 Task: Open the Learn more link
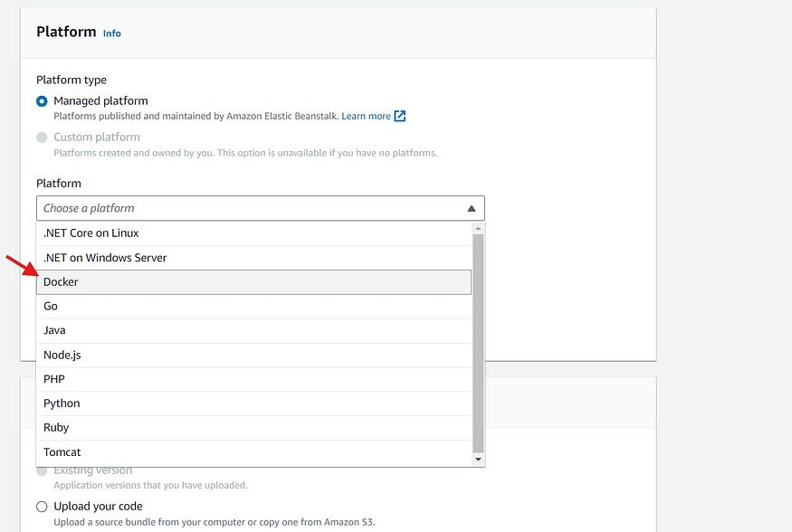tap(366, 116)
